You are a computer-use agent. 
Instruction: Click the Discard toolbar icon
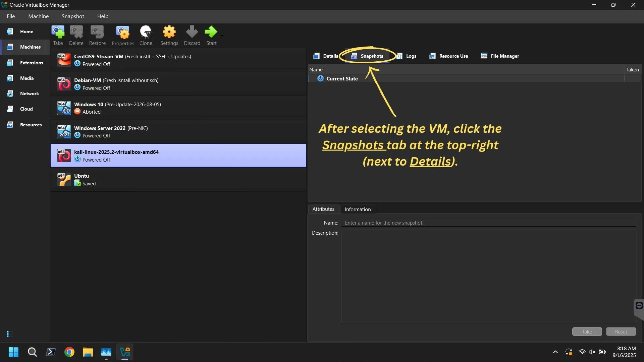(192, 34)
